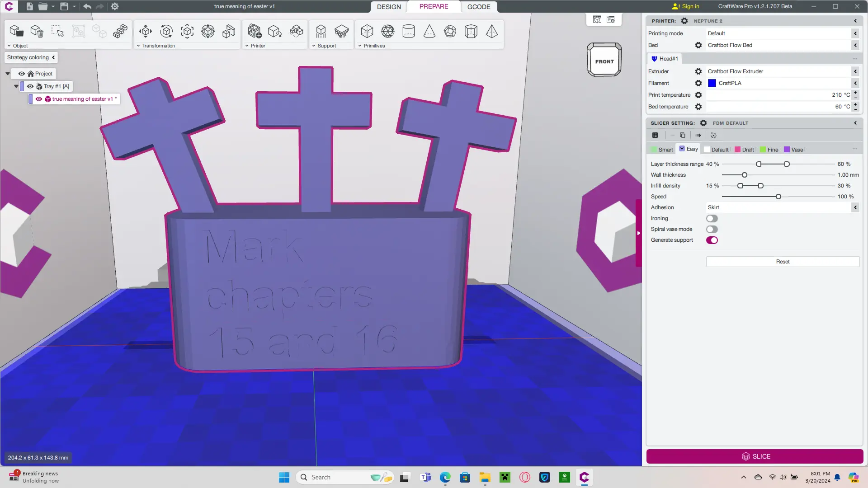Collapse the Strategy coloring panel
Viewport: 868px width, 488px height.
(x=53, y=57)
